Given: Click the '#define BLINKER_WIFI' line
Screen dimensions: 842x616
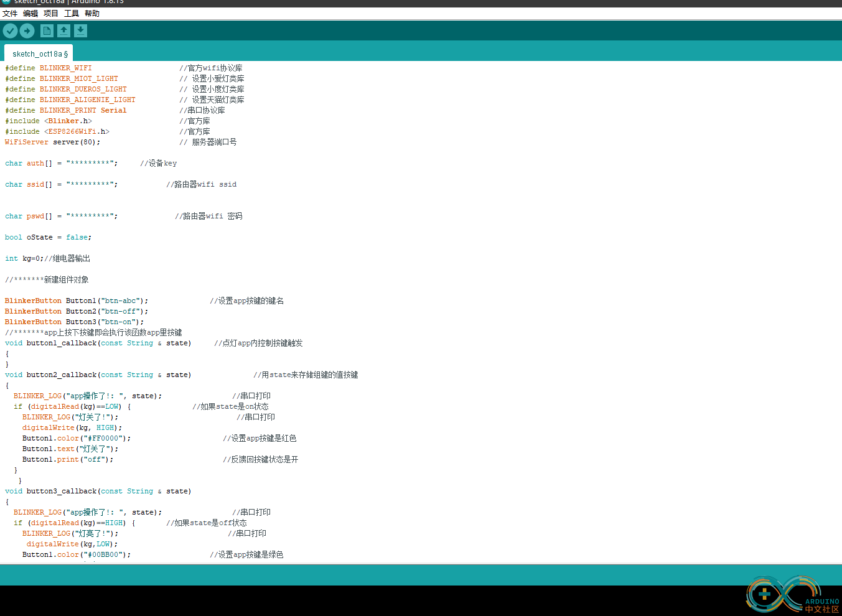Looking at the screenshot, I should (49, 68).
